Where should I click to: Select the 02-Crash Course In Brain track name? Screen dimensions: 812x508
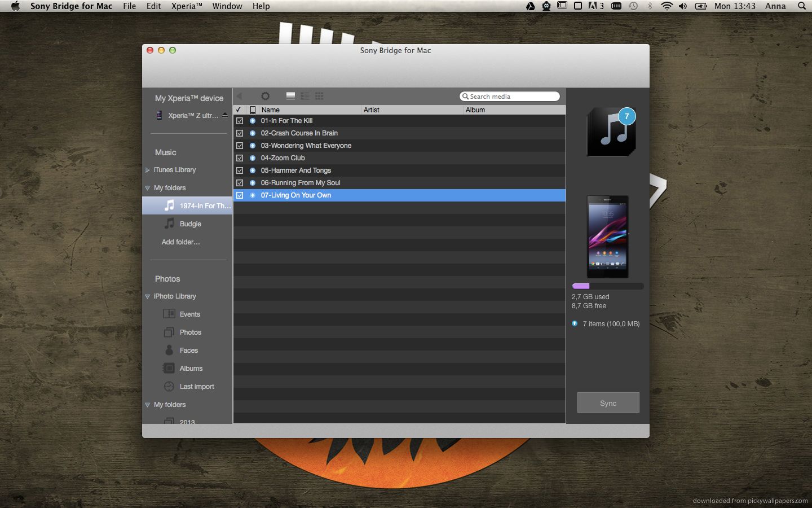pyautogui.click(x=299, y=133)
